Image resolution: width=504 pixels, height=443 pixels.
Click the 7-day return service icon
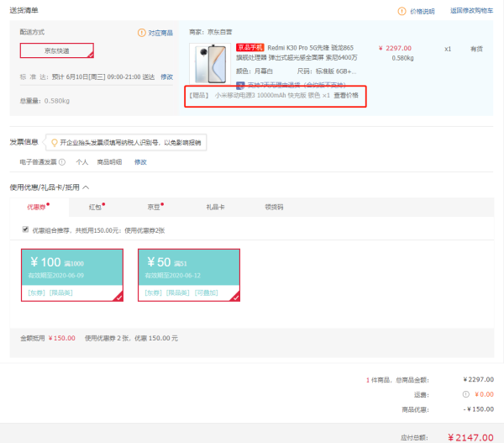click(240, 85)
